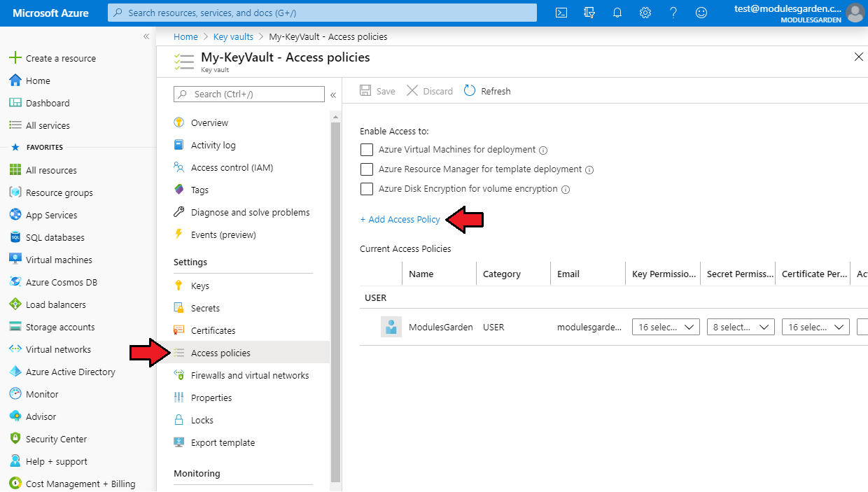This screenshot has height=492, width=868.
Task: Open All services in sidebar
Action: coord(48,125)
